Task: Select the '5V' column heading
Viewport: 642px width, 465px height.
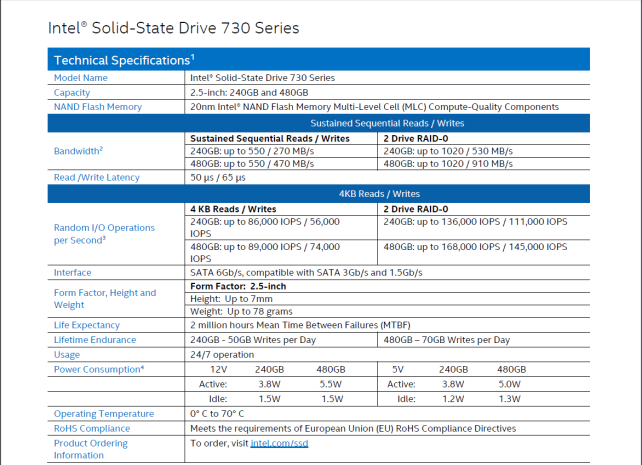Action: pos(398,370)
